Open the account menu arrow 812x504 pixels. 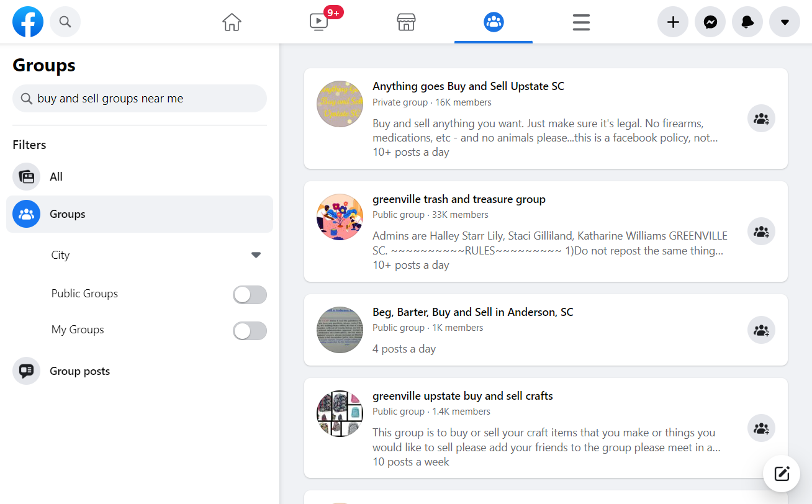click(784, 22)
